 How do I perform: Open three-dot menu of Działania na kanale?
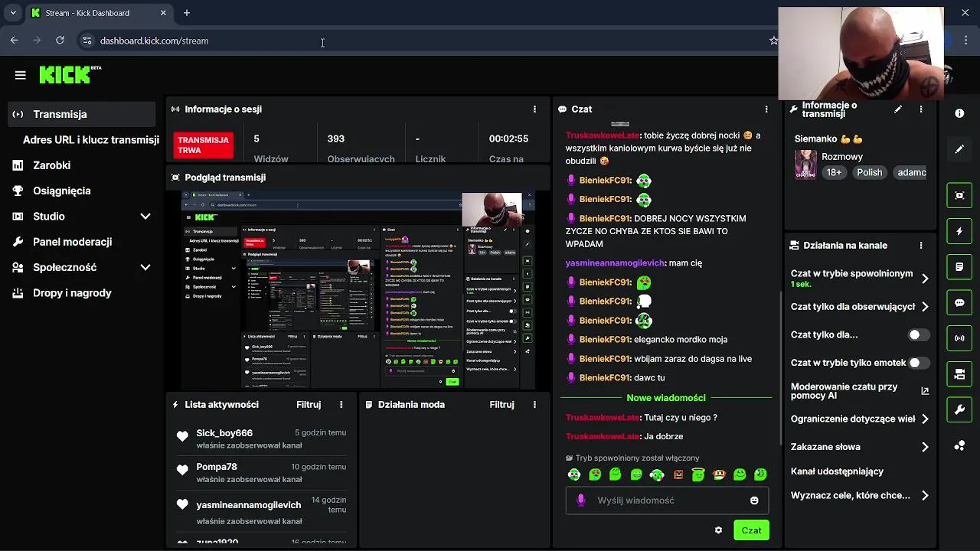[x=921, y=246]
